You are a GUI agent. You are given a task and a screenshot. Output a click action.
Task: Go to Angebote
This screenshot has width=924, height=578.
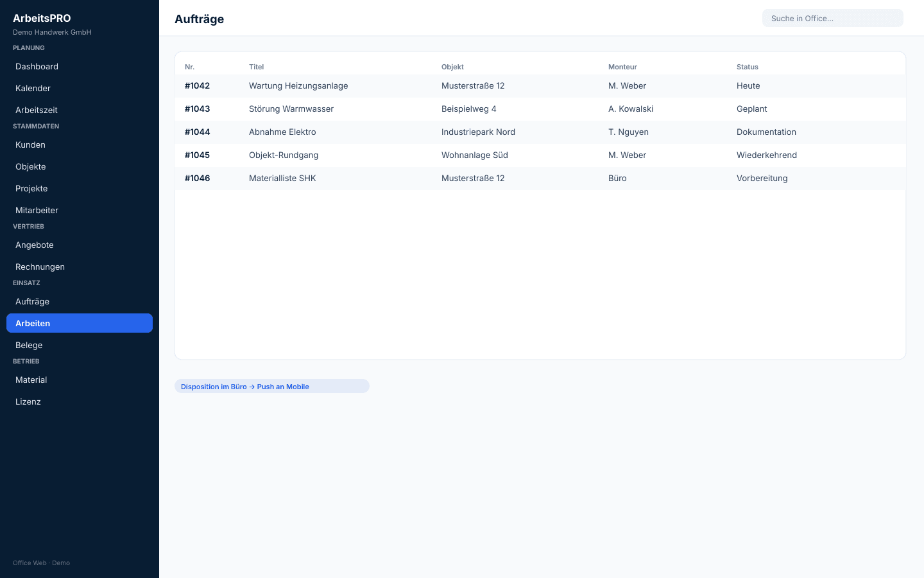point(80,245)
